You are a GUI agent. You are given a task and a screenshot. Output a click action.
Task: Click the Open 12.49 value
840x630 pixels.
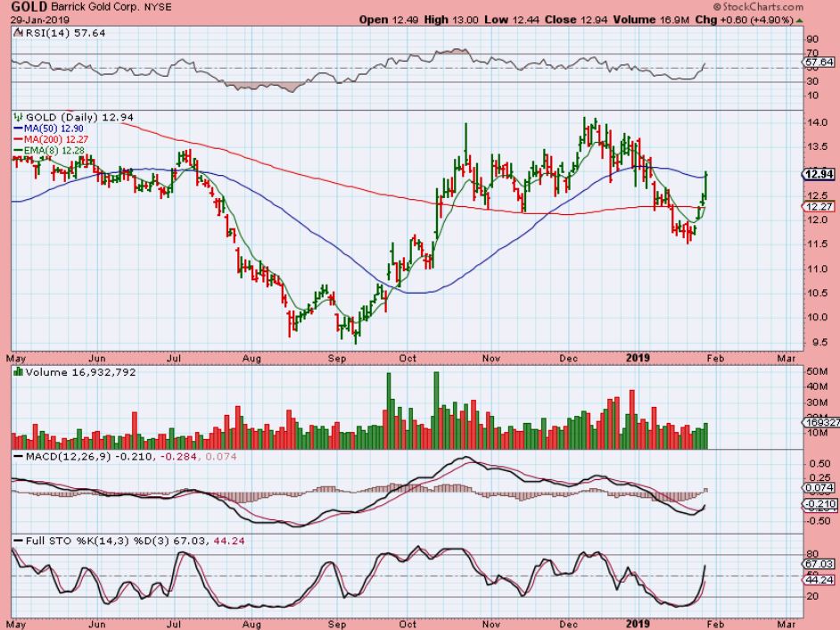point(389,20)
